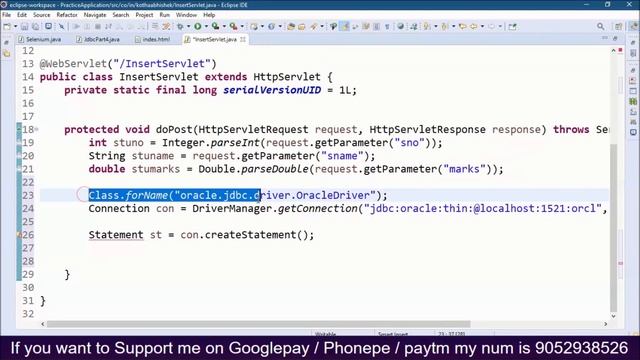
Task: Click the New file toolbar icon
Action: [7, 27]
